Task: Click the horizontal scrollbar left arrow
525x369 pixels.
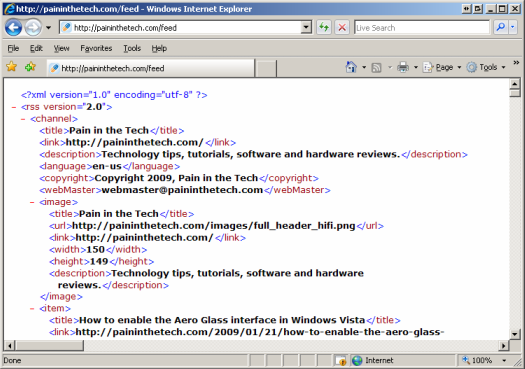Action: pyautogui.click(x=10, y=345)
